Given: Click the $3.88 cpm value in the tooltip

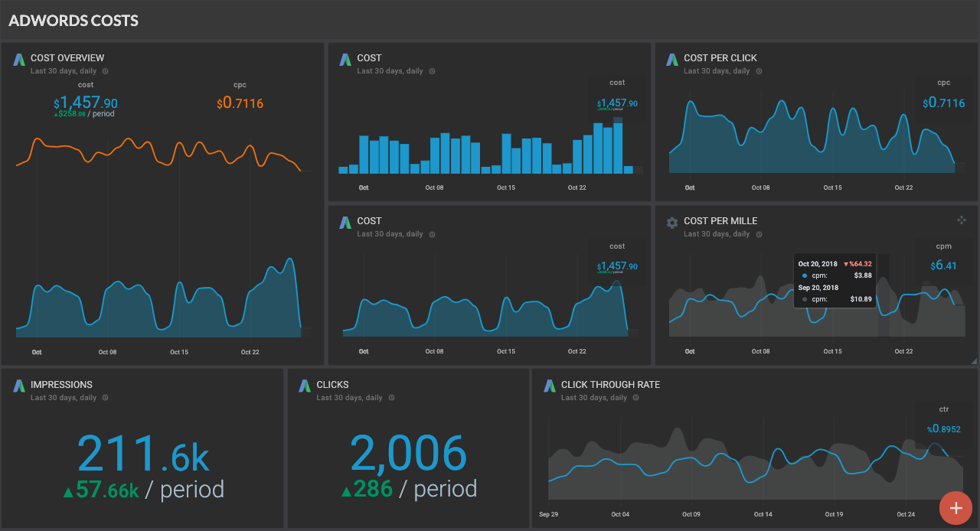Looking at the screenshot, I should tap(863, 275).
